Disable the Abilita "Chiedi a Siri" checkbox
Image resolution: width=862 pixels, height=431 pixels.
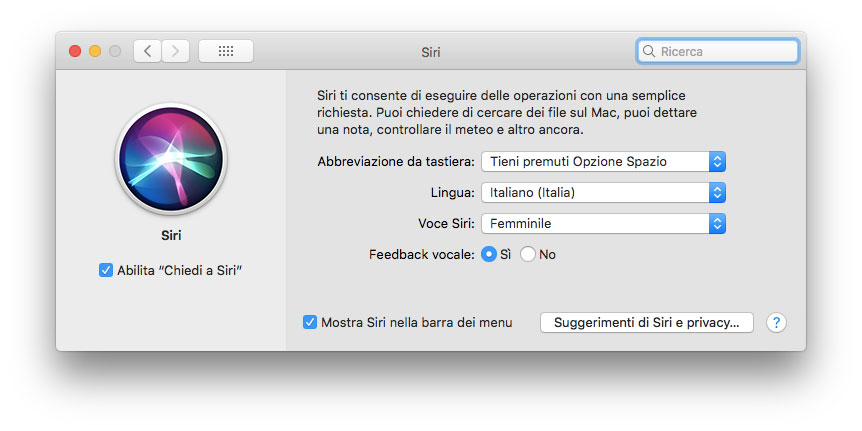(106, 270)
